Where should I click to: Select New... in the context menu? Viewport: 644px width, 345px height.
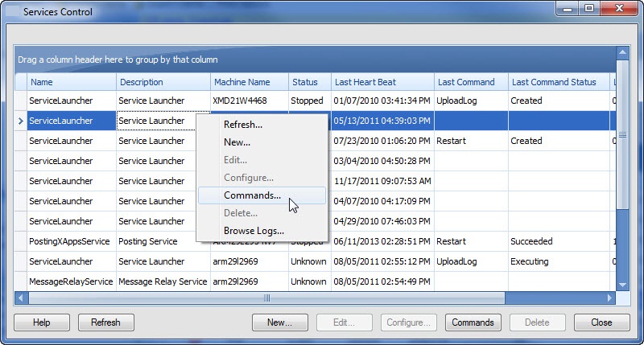tap(237, 142)
